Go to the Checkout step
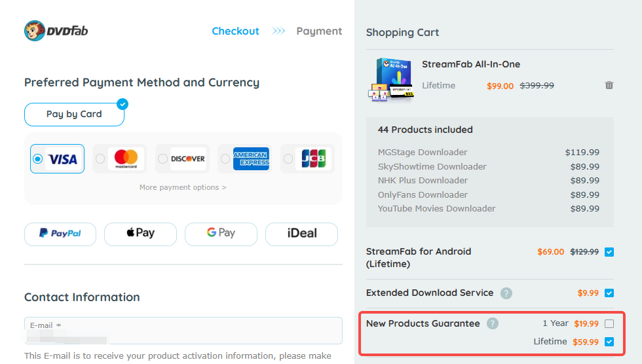This screenshot has height=364, width=642. [x=235, y=31]
